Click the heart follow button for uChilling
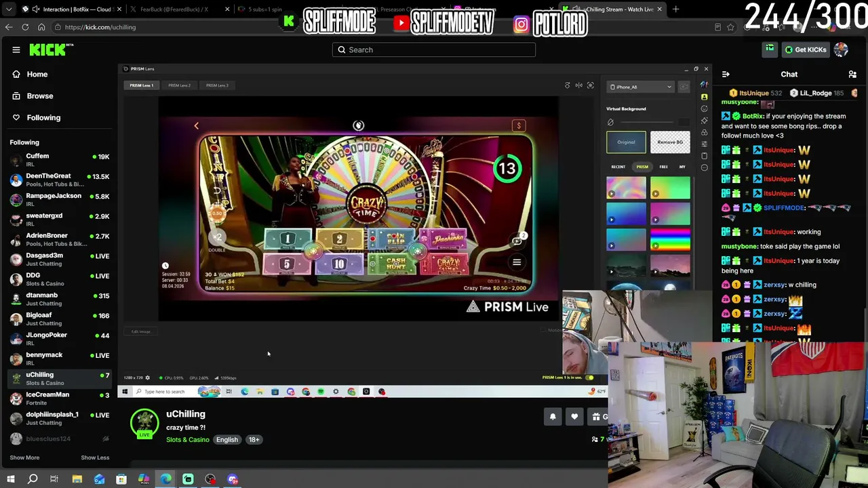Viewport: 868px width, 488px height. [x=574, y=417]
